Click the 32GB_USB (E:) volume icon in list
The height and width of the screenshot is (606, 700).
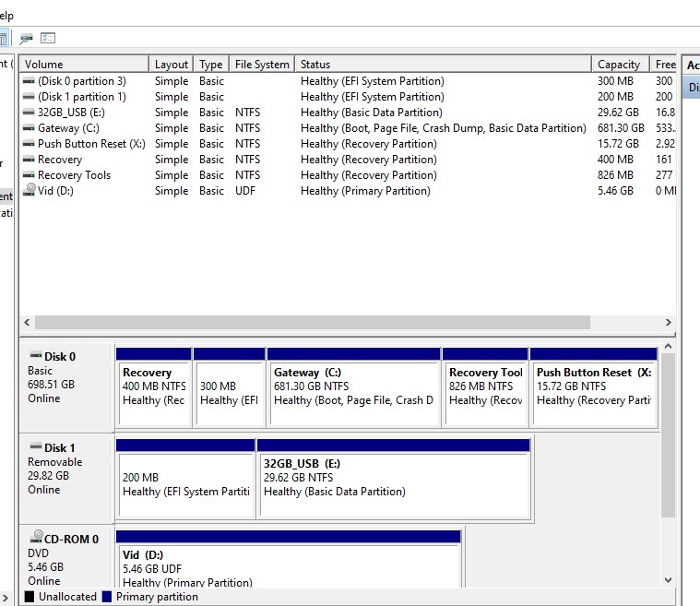pyautogui.click(x=29, y=113)
